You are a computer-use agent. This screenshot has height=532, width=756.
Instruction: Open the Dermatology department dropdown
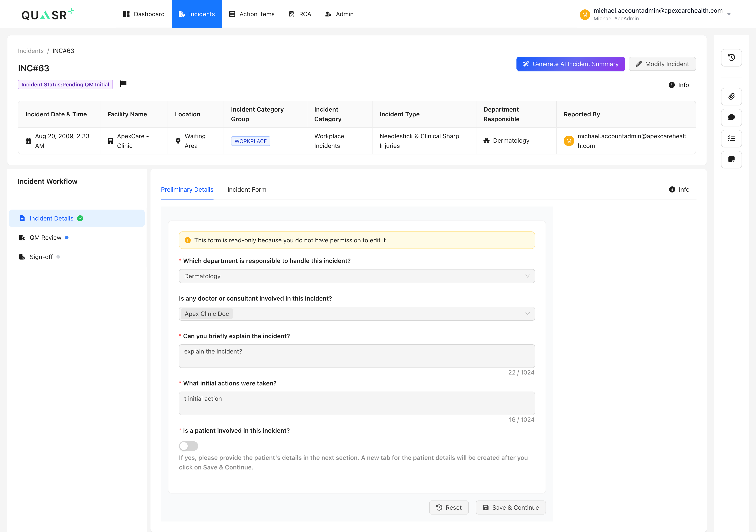[357, 276]
